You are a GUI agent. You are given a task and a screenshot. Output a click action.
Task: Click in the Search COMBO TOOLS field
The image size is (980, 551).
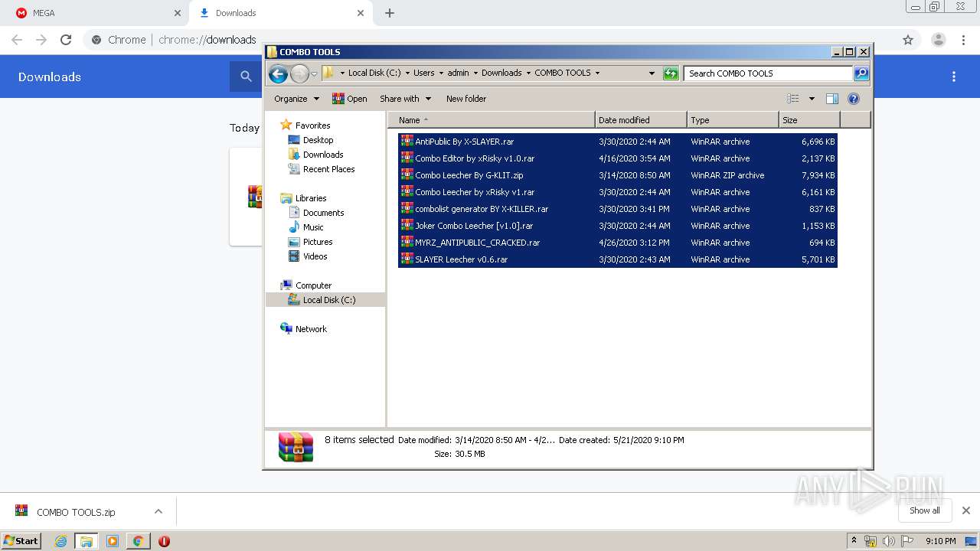tap(768, 73)
